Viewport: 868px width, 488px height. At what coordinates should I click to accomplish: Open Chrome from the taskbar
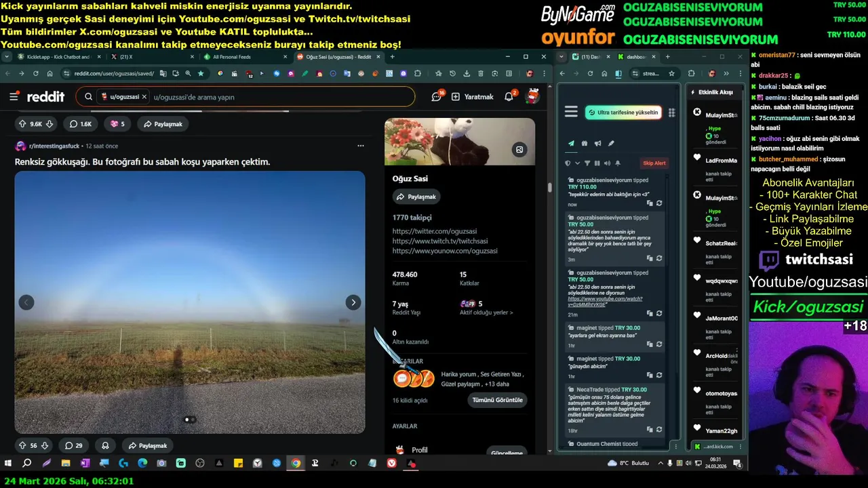(296, 464)
